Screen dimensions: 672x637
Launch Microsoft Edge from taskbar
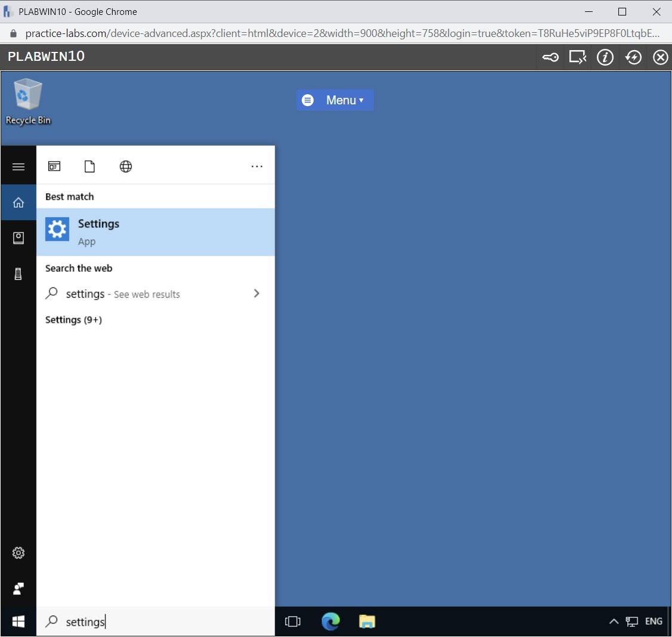point(331,621)
